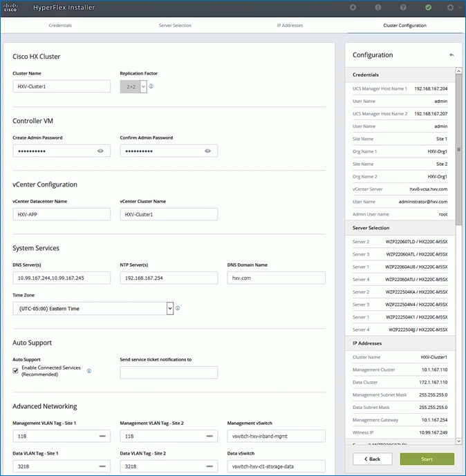Show the Create Admin Password text

(x=100, y=151)
